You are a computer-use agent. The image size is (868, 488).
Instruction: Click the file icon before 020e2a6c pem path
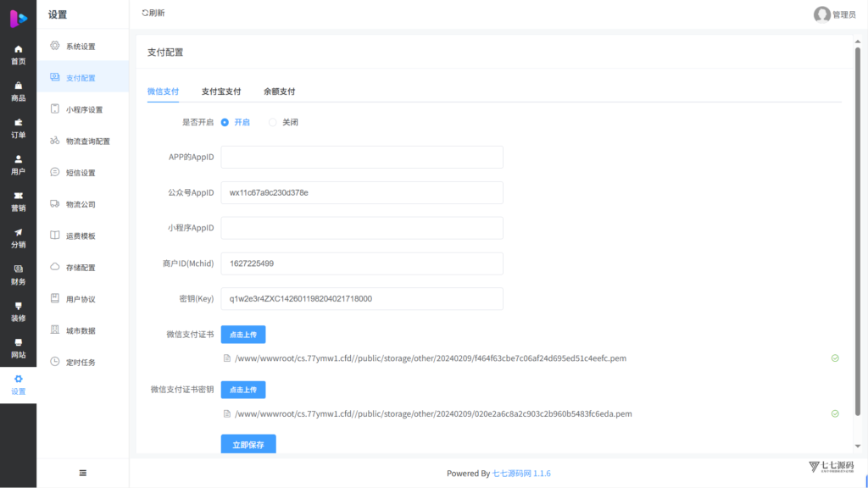[x=227, y=413]
